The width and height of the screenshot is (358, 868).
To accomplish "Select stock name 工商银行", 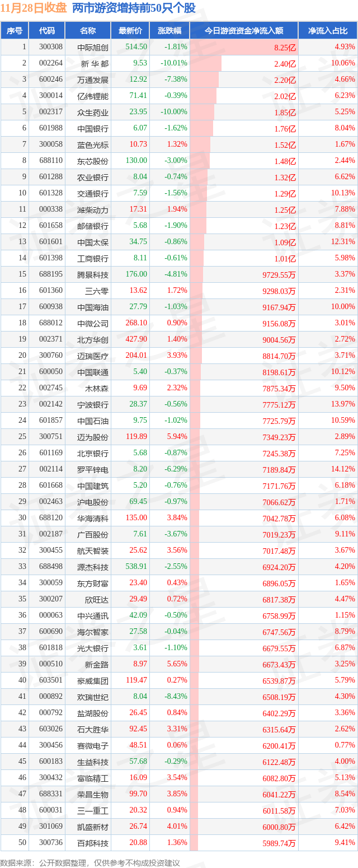I will (x=93, y=259).
